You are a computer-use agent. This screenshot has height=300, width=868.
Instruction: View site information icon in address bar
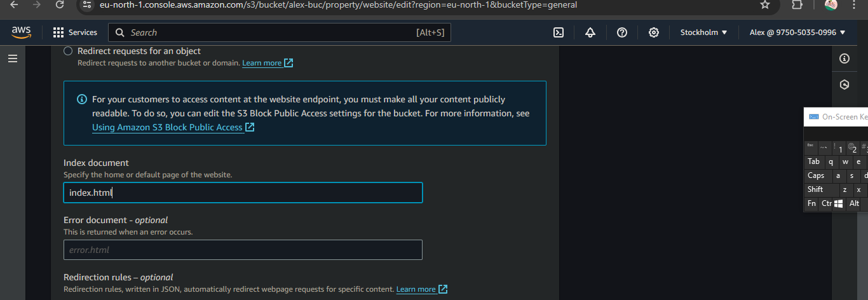click(x=88, y=5)
